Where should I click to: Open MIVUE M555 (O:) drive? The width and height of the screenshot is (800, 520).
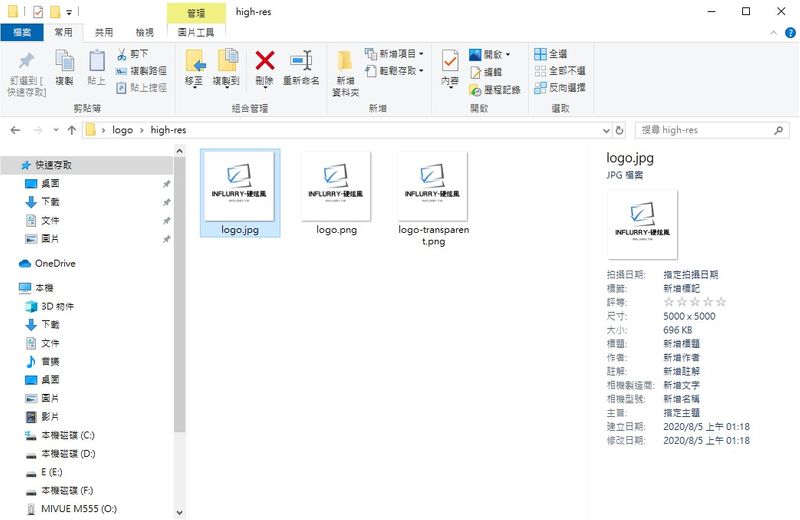coord(71,509)
